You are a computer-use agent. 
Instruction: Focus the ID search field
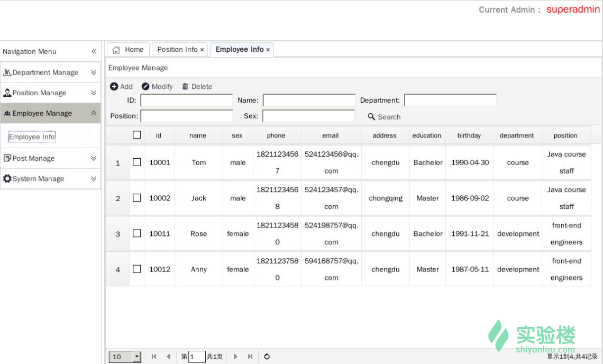point(187,100)
